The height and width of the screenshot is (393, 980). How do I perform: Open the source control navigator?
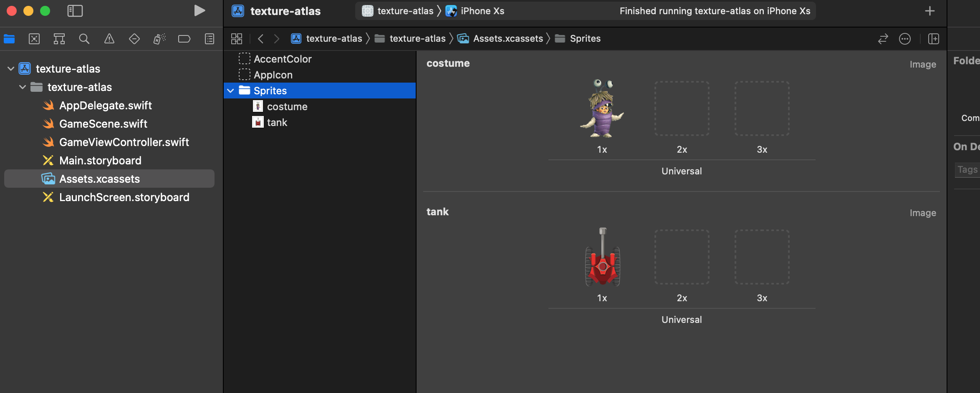point(34,39)
